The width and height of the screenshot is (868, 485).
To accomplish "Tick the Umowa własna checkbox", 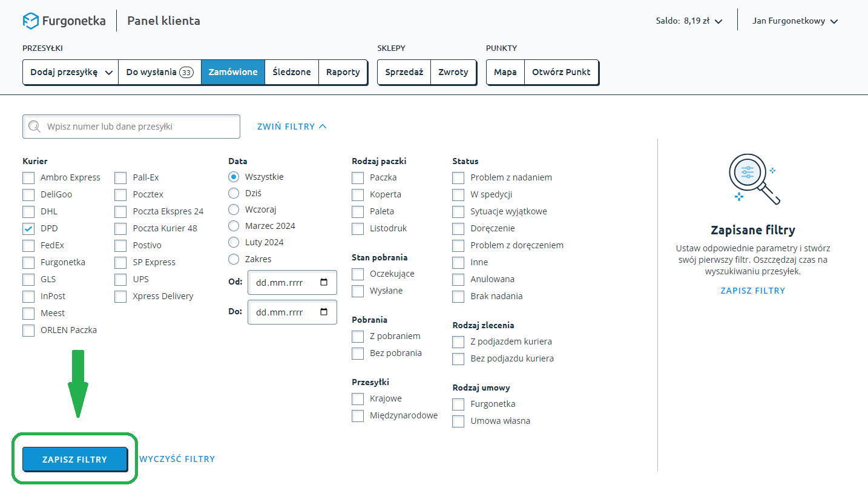I will (x=458, y=421).
